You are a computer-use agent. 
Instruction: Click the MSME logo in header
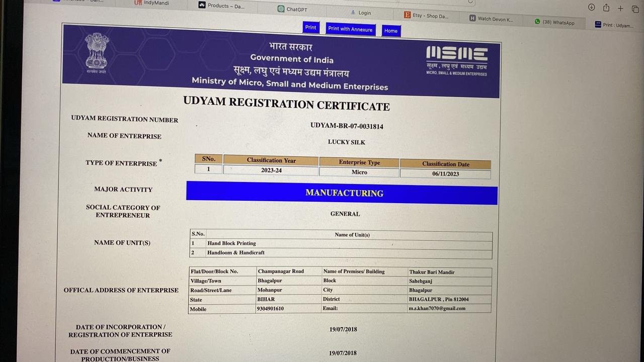[x=456, y=60]
